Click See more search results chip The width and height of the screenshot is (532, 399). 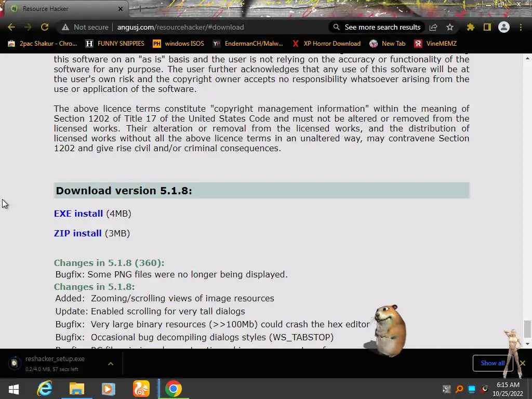(x=377, y=27)
